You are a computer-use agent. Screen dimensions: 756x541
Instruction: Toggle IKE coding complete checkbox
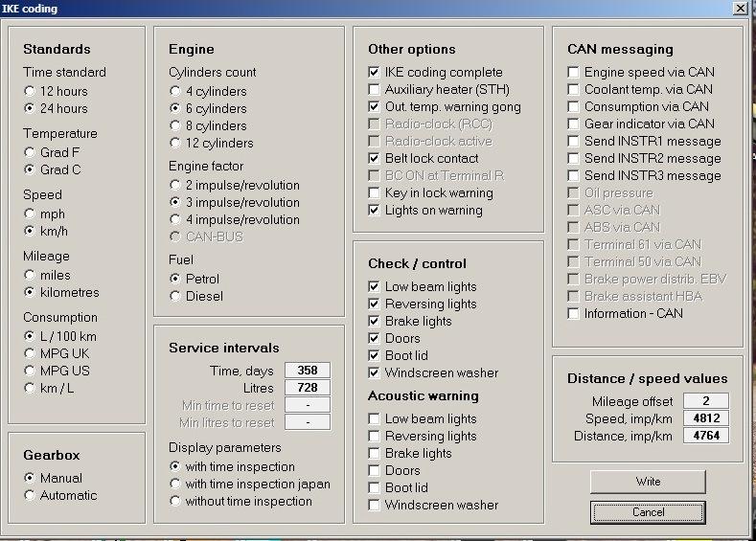pyautogui.click(x=374, y=72)
